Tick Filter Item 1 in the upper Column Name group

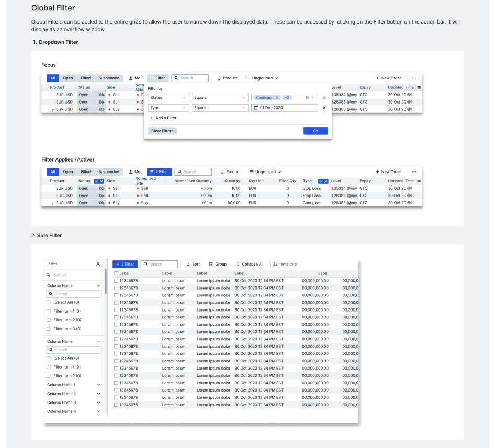click(49, 312)
